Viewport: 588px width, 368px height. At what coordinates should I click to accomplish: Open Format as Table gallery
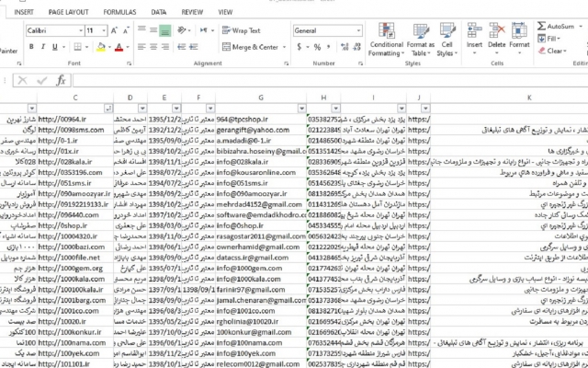pos(421,40)
